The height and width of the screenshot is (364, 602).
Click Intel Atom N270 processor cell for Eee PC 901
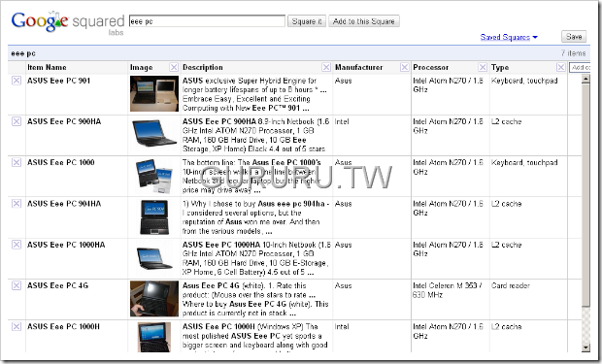pos(448,85)
